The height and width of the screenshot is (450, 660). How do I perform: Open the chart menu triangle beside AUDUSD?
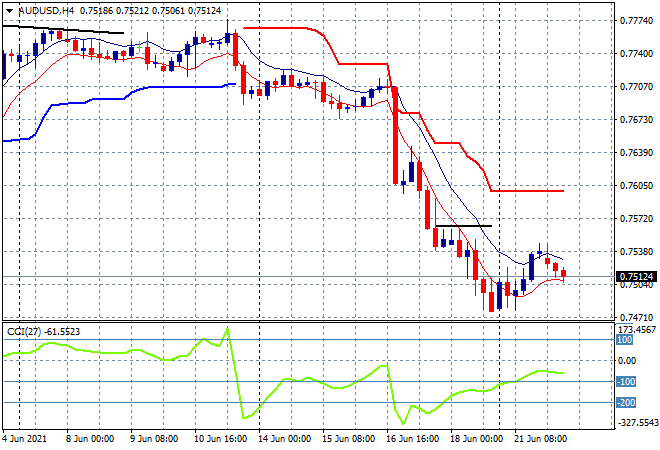(9, 11)
